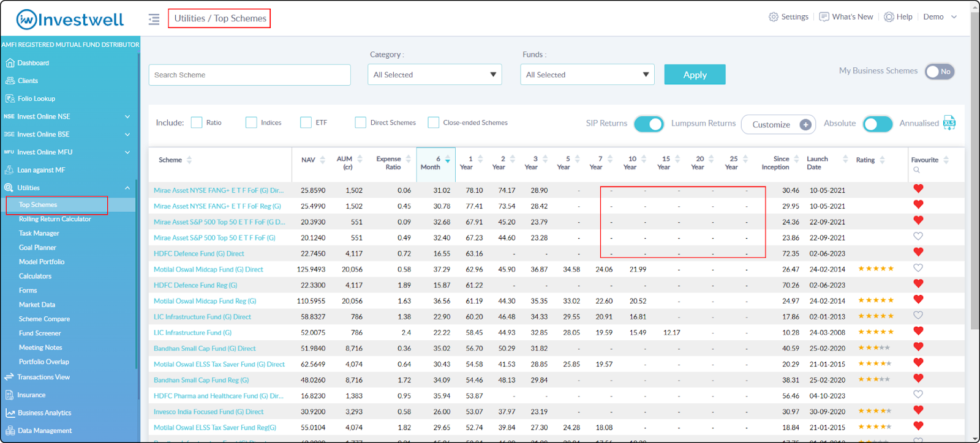This screenshot has width=980, height=443.
Task: Open LIC Infrastructure Fund (G) scheme
Action: [x=193, y=333]
